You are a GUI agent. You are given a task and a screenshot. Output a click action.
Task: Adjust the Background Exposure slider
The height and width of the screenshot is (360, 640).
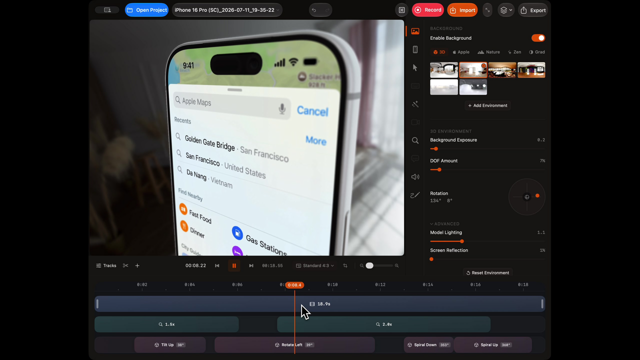point(487,149)
